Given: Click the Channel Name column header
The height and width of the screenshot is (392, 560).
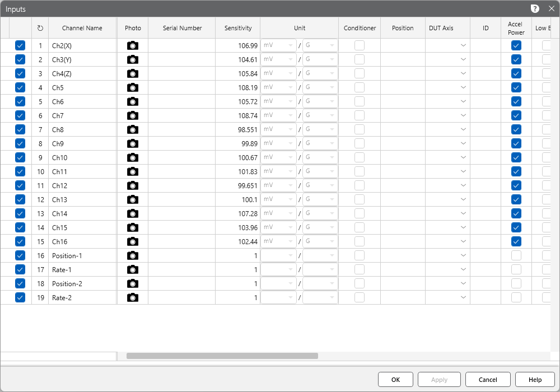Looking at the screenshot, I should [x=82, y=28].
